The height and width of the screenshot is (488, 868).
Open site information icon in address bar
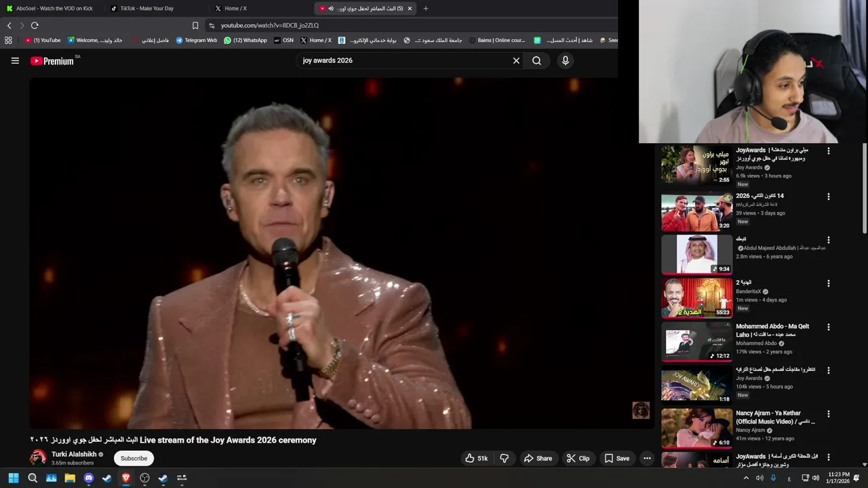coord(212,25)
